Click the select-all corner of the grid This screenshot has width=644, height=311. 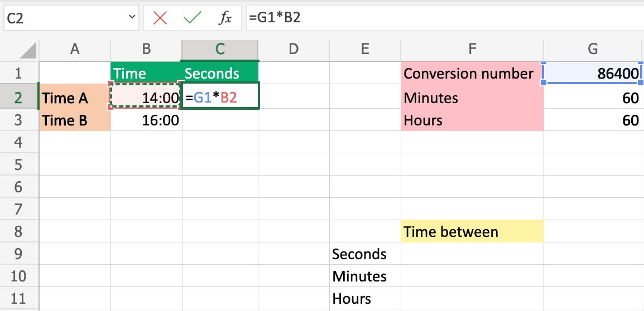coord(18,49)
